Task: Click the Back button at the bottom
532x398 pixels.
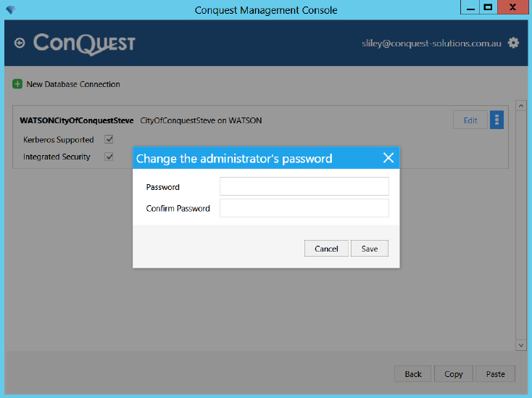Action: (412, 374)
